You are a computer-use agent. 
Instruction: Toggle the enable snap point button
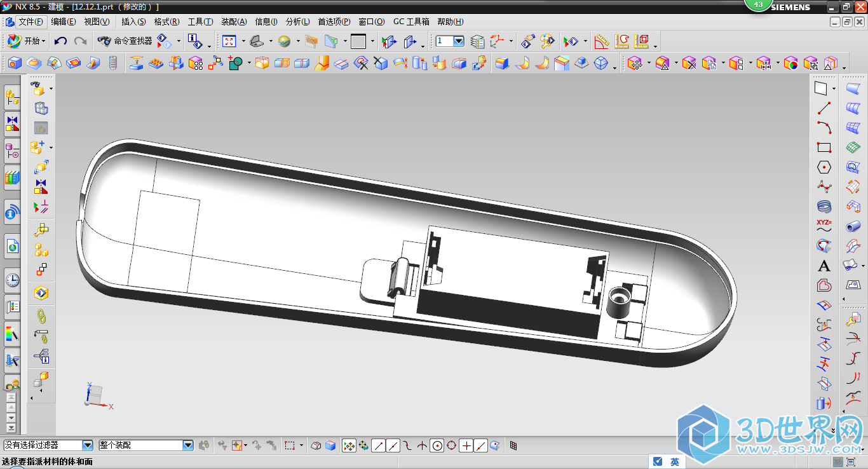(349, 445)
